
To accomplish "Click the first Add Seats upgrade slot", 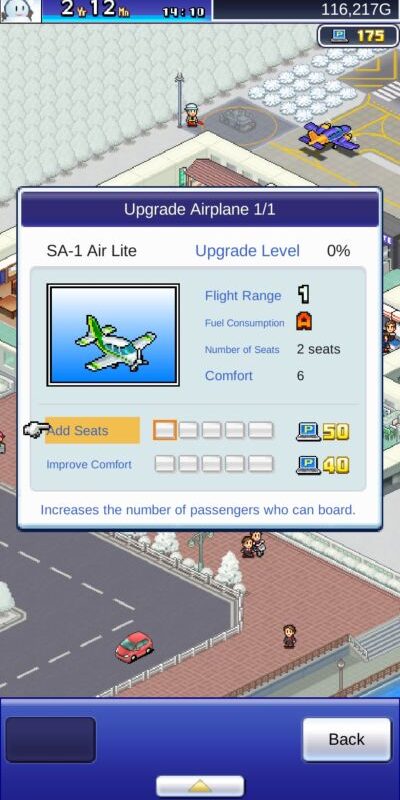I will pyautogui.click(x=165, y=430).
